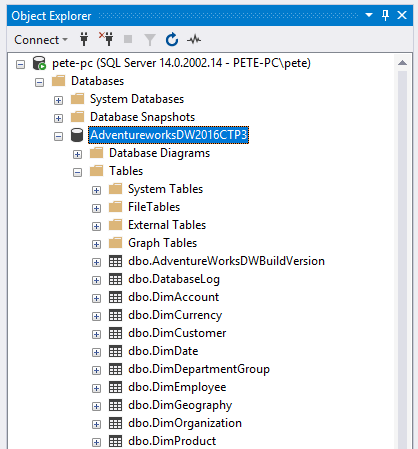Click the pete-pc server icon
418x449 pixels.
pos(39,63)
